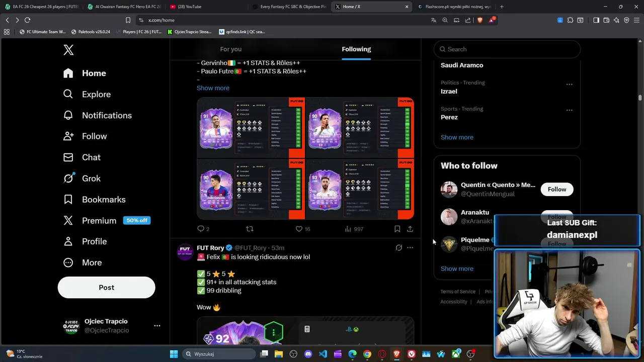Click the page bookmark icon in address bar
This screenshot has width=644, height=362.
(x=128, y=20)
